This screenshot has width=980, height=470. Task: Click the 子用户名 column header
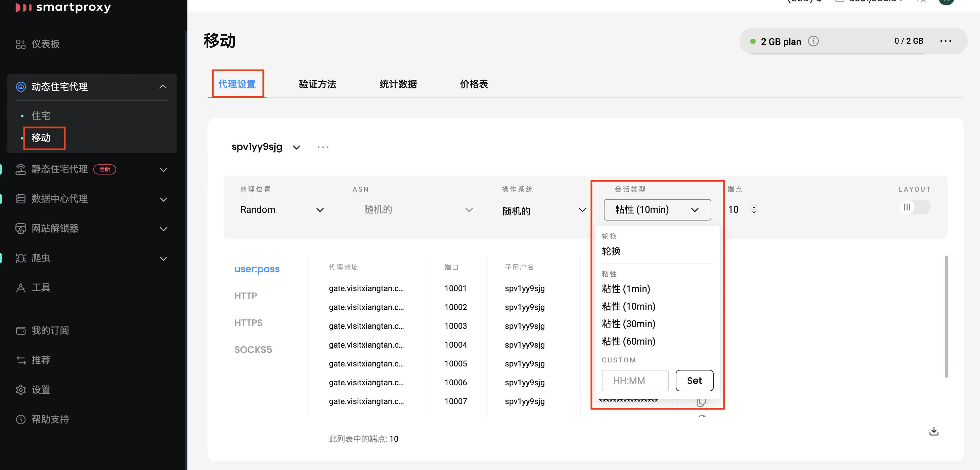click(519, 267)
